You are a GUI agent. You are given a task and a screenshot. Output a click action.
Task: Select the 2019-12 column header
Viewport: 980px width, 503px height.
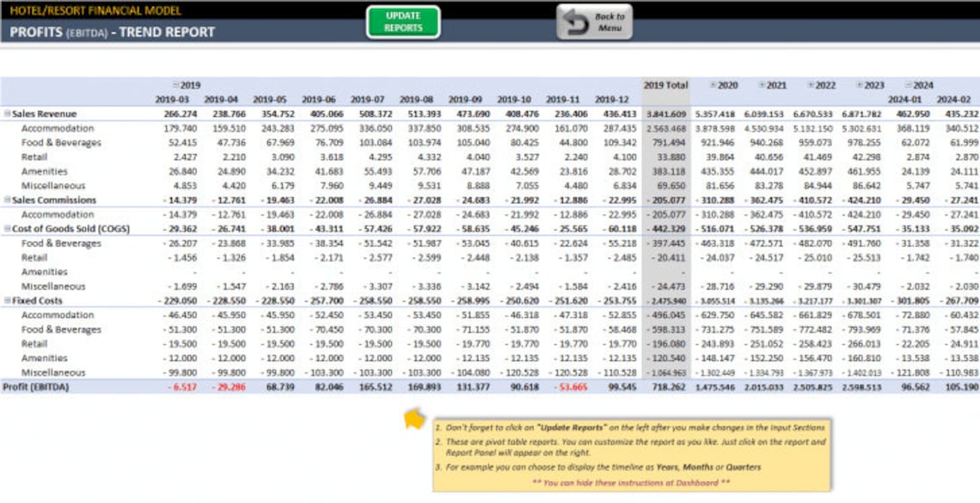tap(612, 100)
